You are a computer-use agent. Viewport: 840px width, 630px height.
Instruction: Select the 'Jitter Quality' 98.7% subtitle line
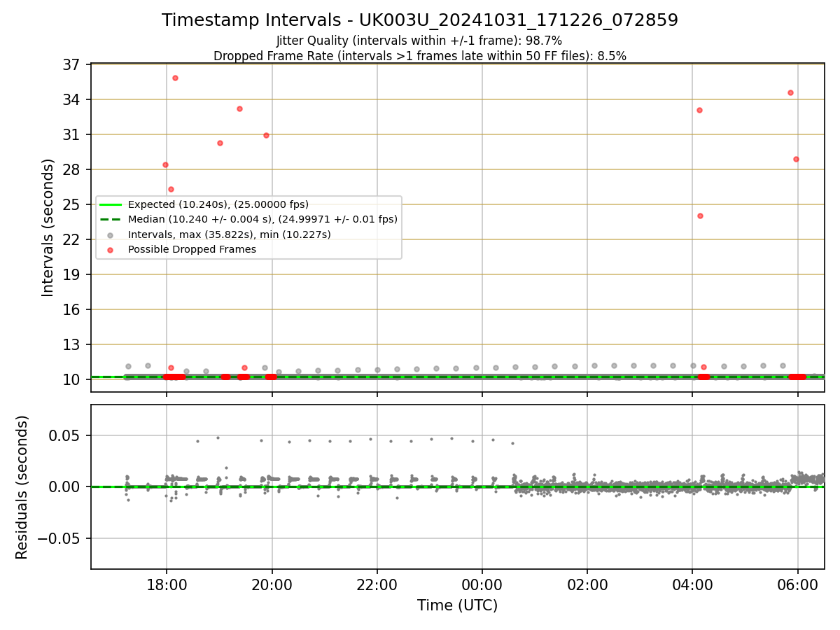tap(419, 41)
